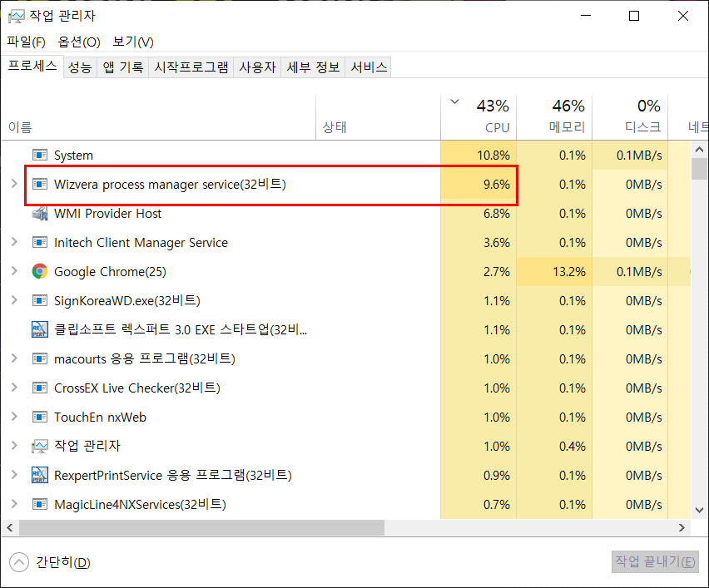The image size is (709, 588).
Task: Sort by the 디스크 column header
Action: [x=630, y=117]
